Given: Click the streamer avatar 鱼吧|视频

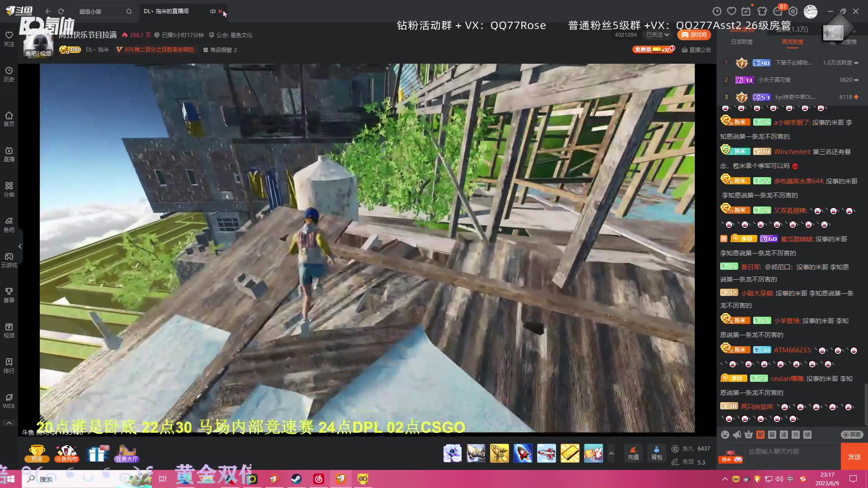Looking at the screenshot, I should (38, 44).
